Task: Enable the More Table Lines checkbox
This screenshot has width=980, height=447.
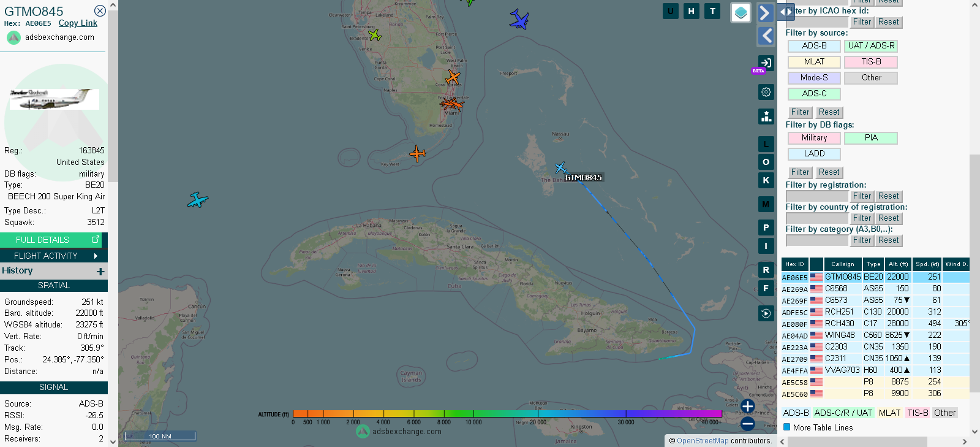Action: pyautogui.click(x=787, y=427)
